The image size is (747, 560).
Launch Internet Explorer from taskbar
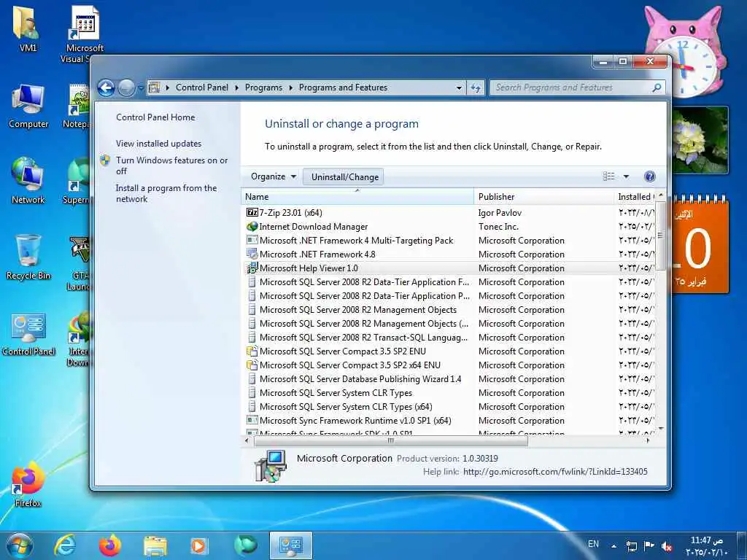tap(65, 545)
